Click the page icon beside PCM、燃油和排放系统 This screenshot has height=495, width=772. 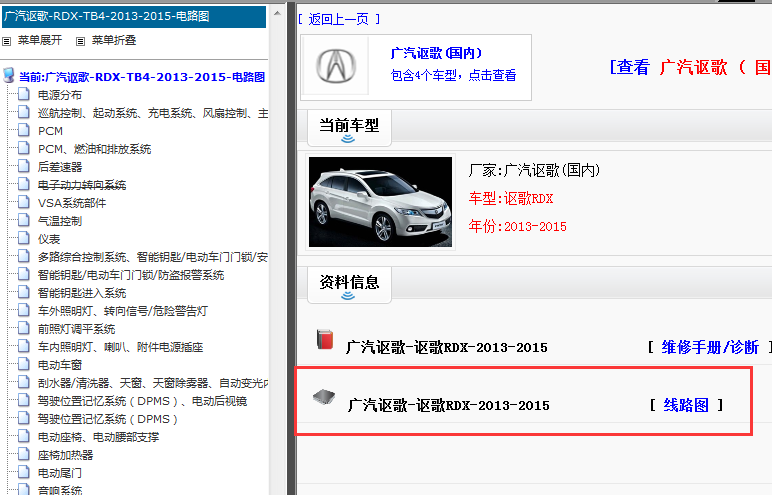pyautogui.click(x=24, y=148)
